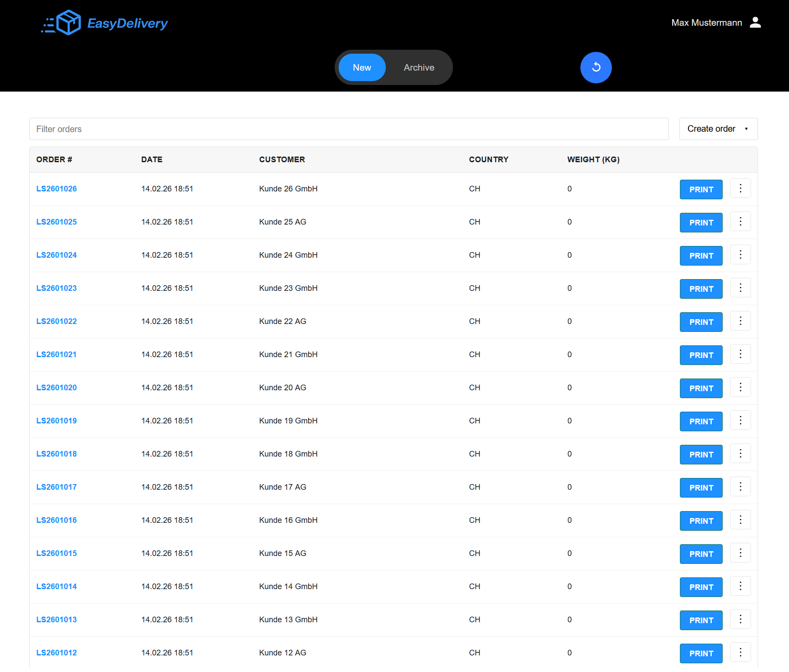Click the ORDER # column header
Viewport: 789px width, 672px height.
pyautogui.click(x=54, y=160)
